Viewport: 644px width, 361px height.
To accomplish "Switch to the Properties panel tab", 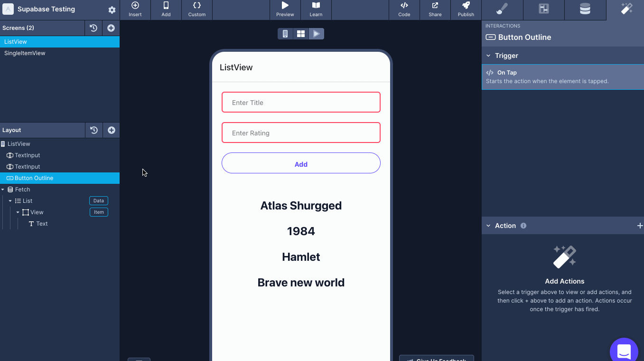I will coord(544,9).
